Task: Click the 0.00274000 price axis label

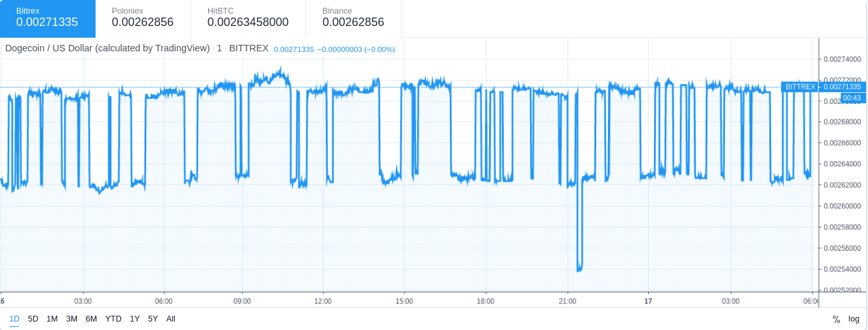Action: pos(842,59)
